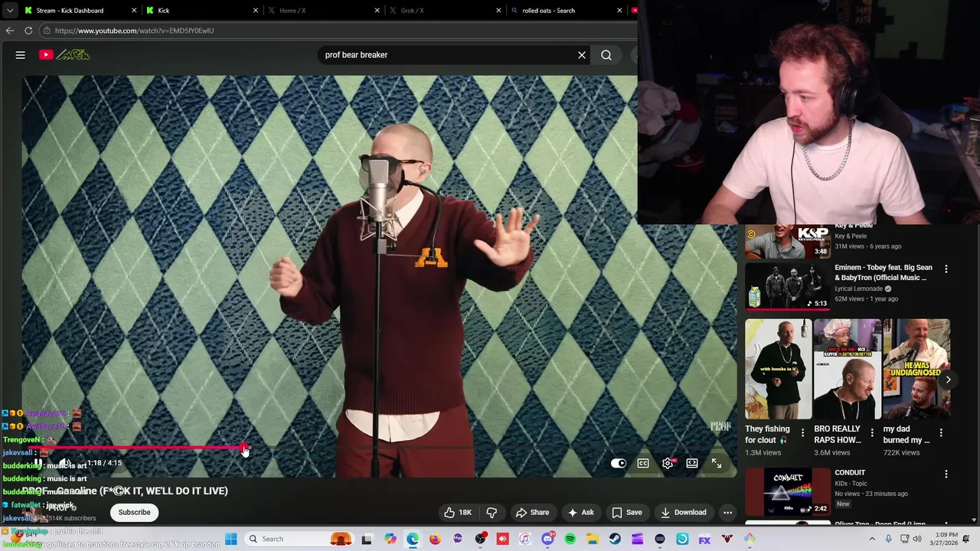980x551 pixels.
Task: Open Discord from taskbar
Action: click(x=547, y=539)
